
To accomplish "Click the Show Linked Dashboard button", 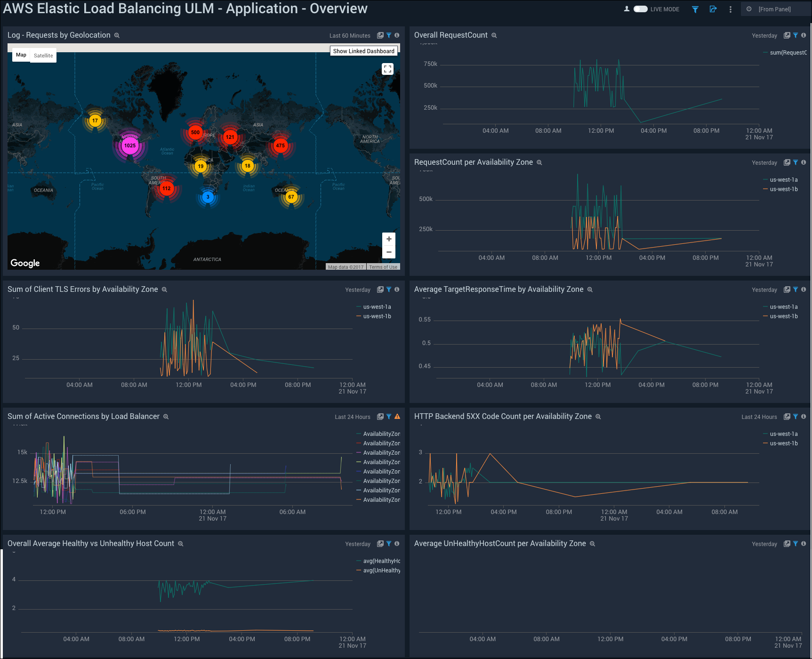I will (363, 51).
